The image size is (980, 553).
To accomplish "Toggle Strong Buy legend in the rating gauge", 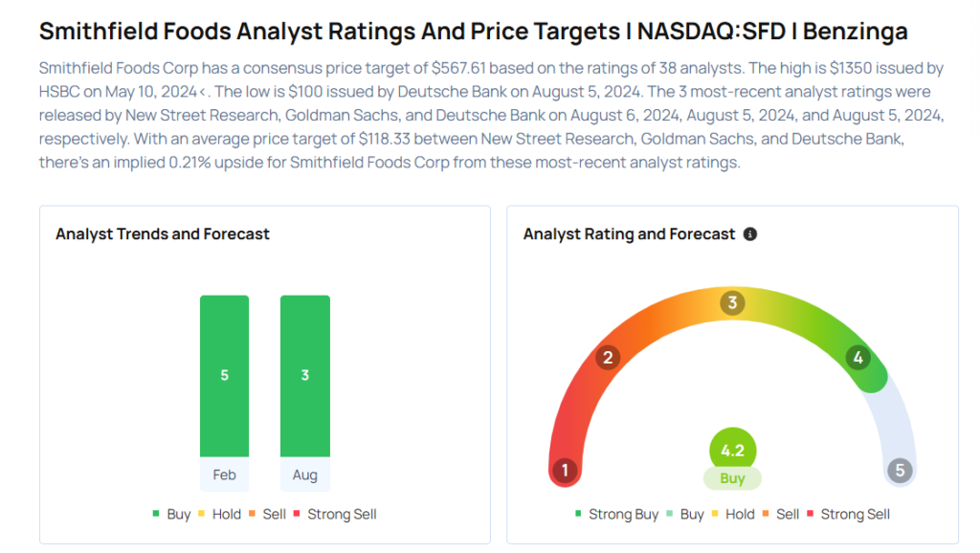I will click(x=615, y=514).
